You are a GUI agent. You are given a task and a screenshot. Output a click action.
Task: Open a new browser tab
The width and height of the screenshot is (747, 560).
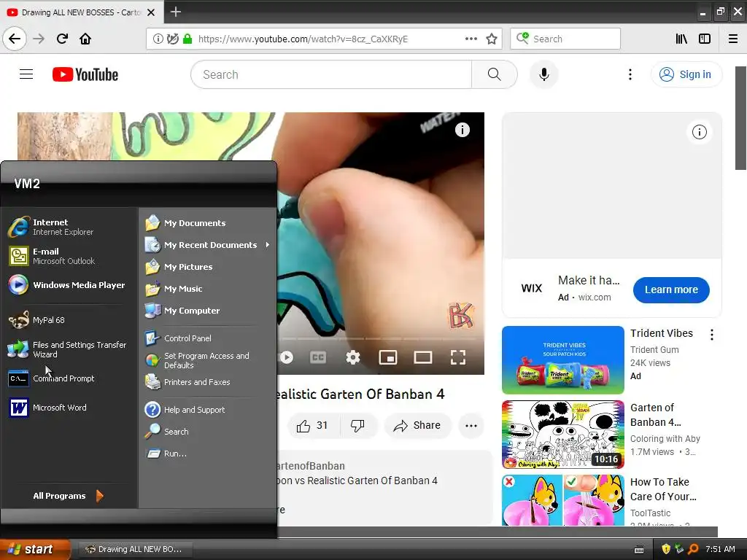click(x=175, y=12)
